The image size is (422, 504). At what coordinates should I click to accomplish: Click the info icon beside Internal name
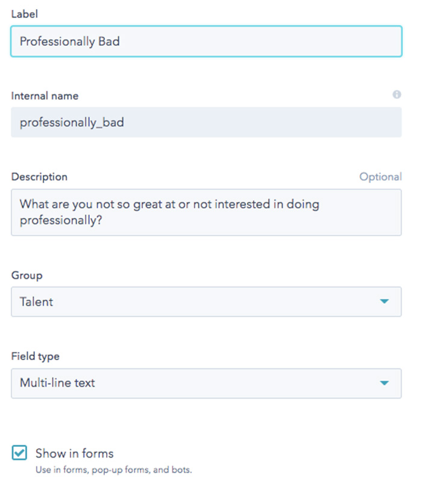coord(397,95)
